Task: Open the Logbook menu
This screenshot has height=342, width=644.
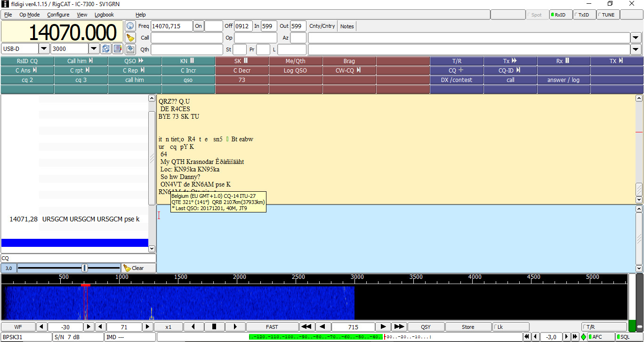Action: (x=104, y=15)
